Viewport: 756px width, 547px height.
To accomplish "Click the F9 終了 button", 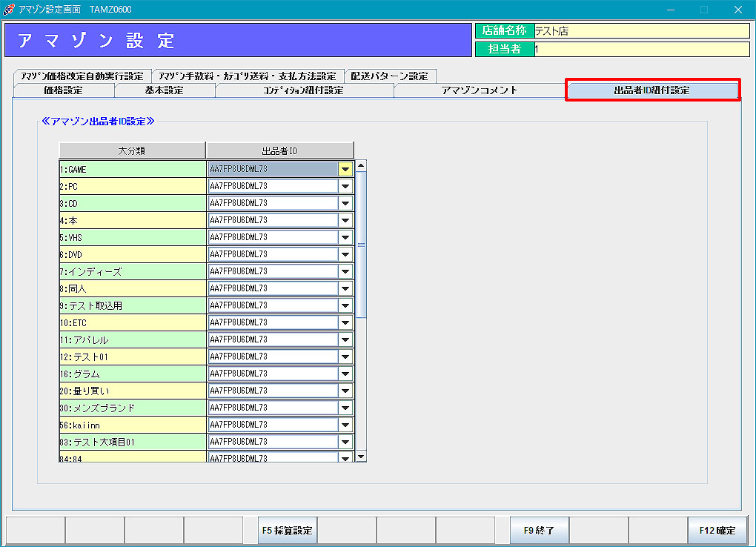I will coord(539,531).
